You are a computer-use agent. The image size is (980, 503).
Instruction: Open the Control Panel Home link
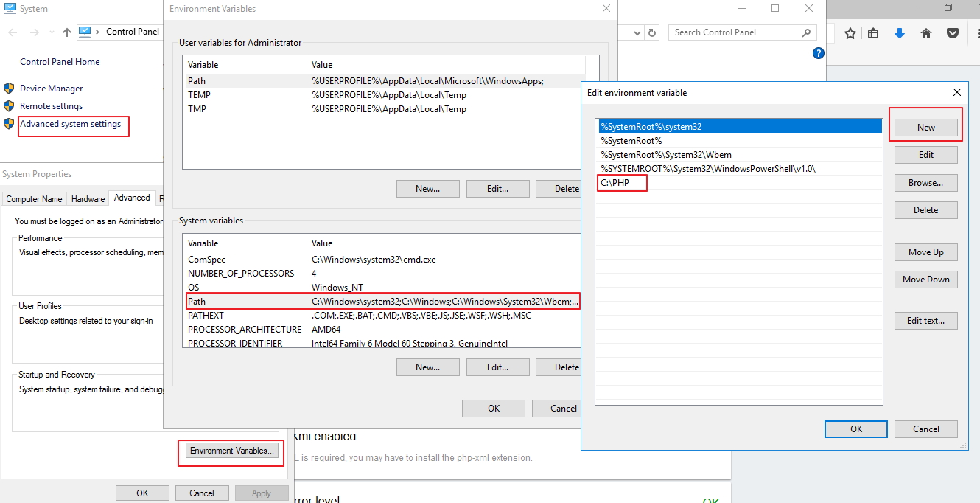coord(60,62)
